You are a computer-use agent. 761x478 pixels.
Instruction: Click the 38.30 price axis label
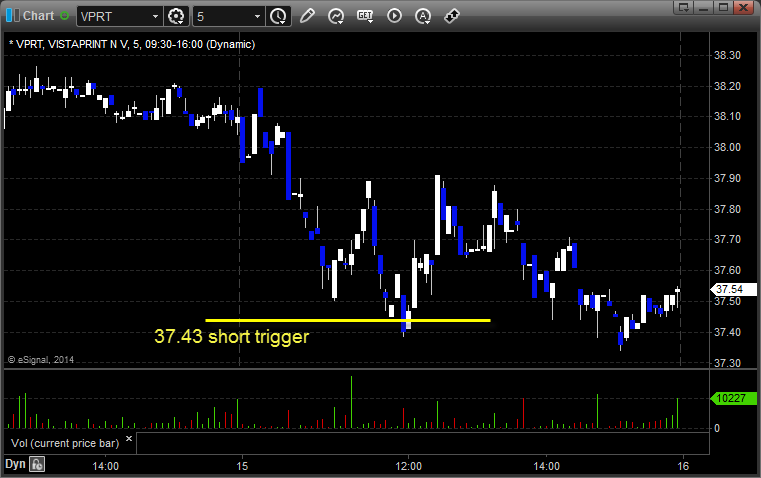[x=727, y=55]
